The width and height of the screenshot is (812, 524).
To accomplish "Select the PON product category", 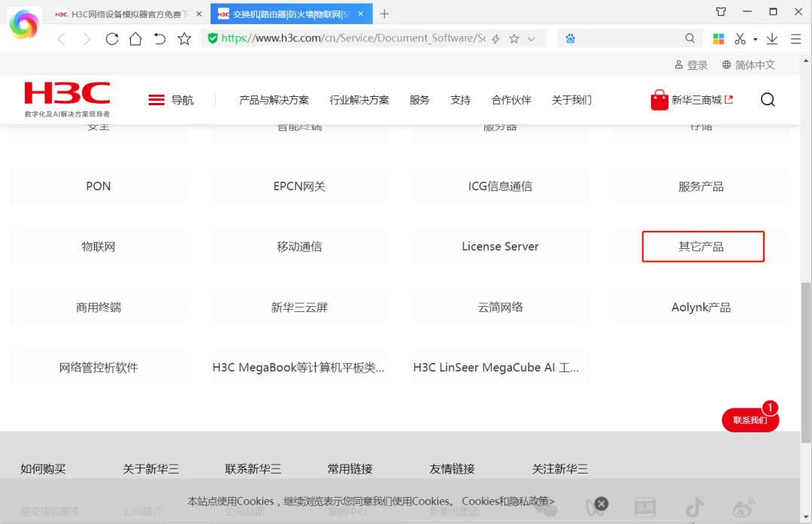I will (x=98, y=186).
